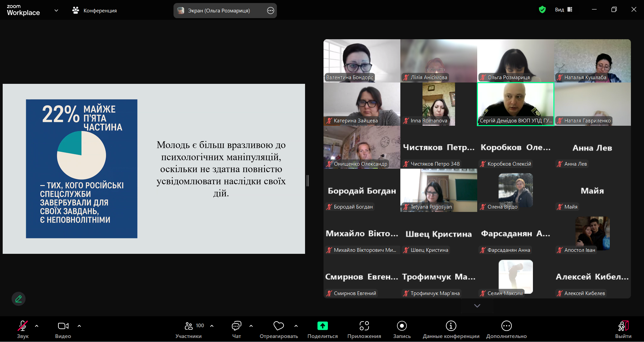644x342 pixels.
Task: Expand chat options arrow next to Чат
Action: click(251, 326)
